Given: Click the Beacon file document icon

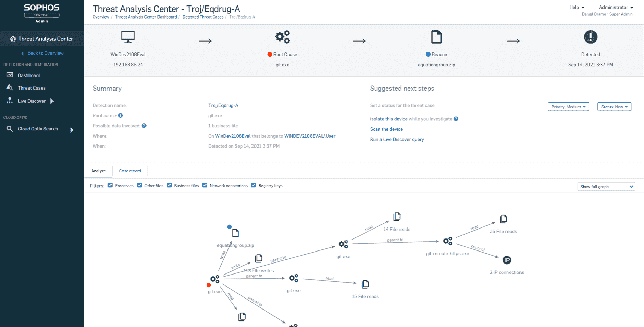Looking at the screenshot, I should click(x=436, y=37).
